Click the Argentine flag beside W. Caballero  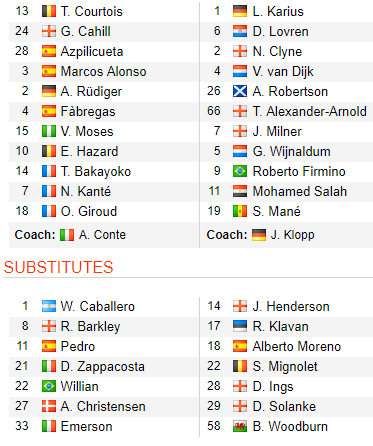coord(49,306)
